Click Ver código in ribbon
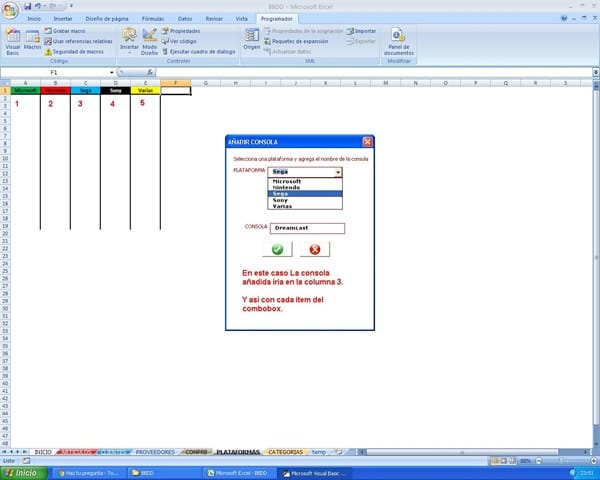 point(179,41)
